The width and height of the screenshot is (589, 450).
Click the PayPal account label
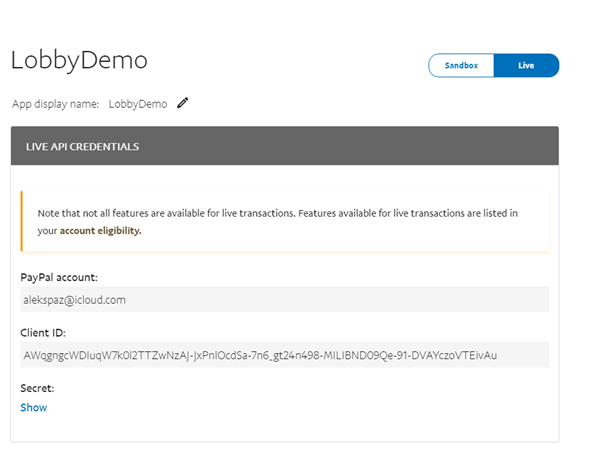59,277
